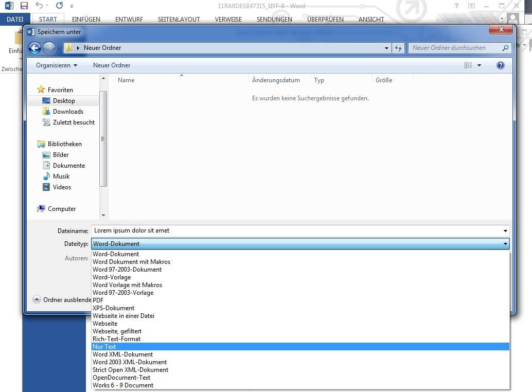Screen dimensions: 532x392
Task: Click the back navigation arrow in the dialog
Action: click(x=34, y=48)
